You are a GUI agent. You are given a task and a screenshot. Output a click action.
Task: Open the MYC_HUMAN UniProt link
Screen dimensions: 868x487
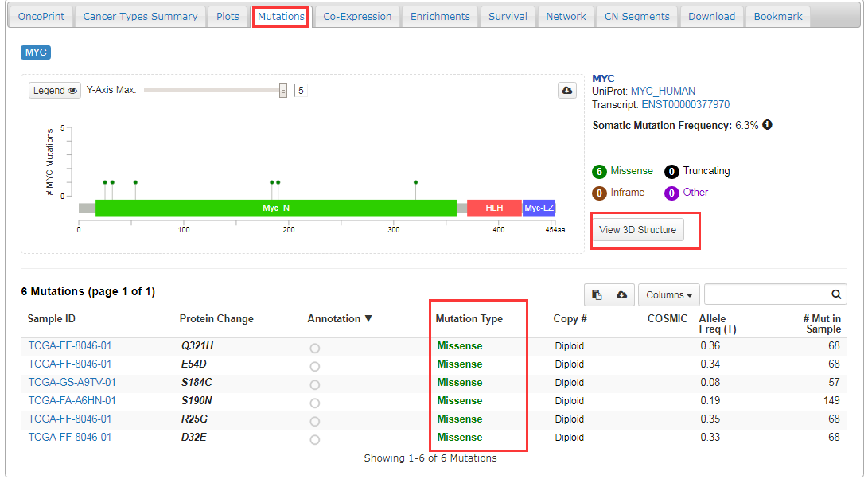click(x=663, y=91)
